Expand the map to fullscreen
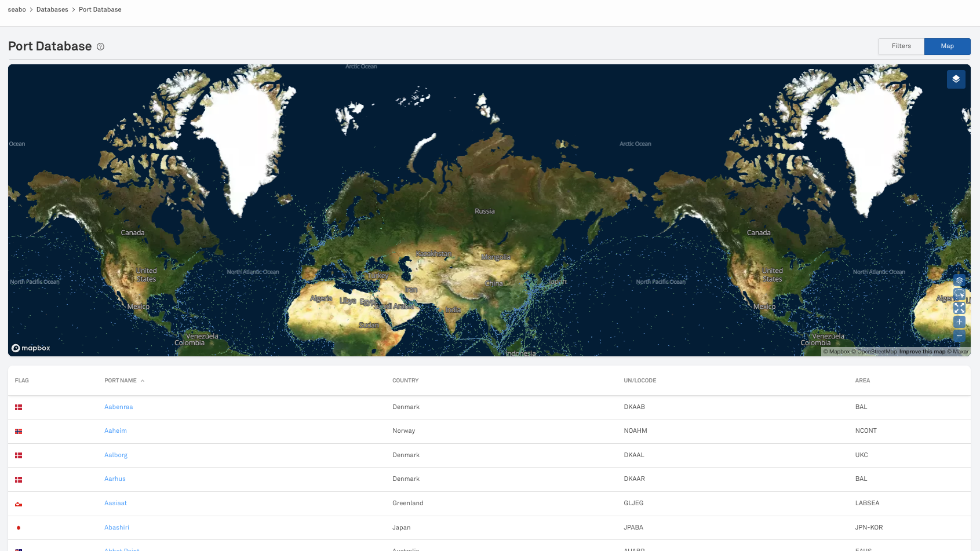 click(959, 308)
